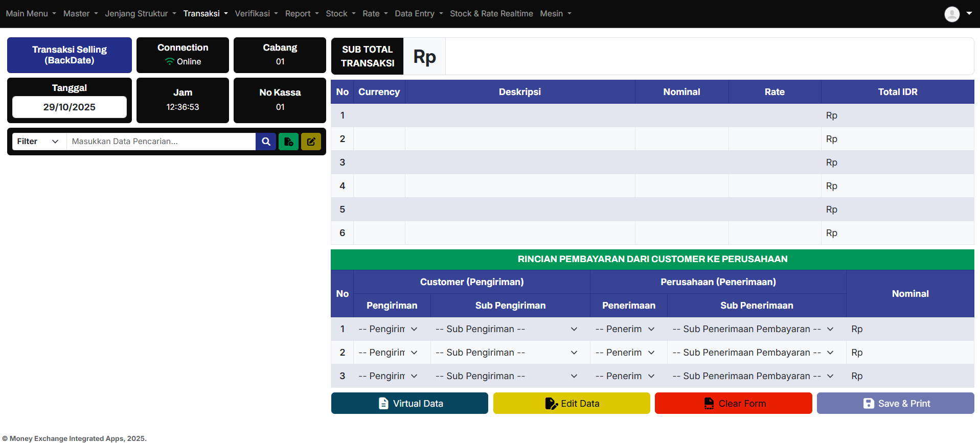
Task: Open row 2 Sub Pengiriman dropdown
Action: click(506, 353)
